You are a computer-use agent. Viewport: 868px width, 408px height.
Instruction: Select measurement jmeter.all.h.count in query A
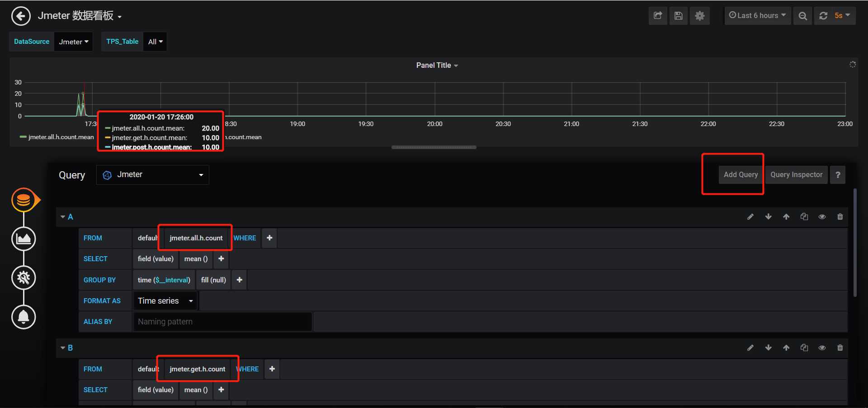[x=196, y=238]
